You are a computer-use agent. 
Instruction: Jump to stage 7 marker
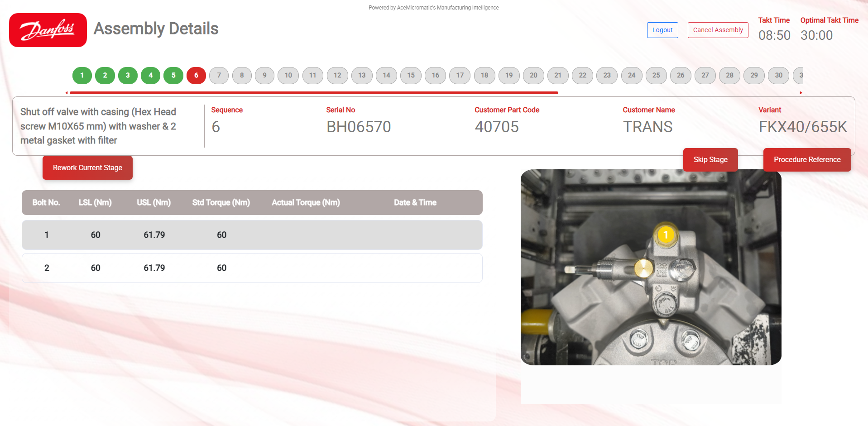point(219,76)
